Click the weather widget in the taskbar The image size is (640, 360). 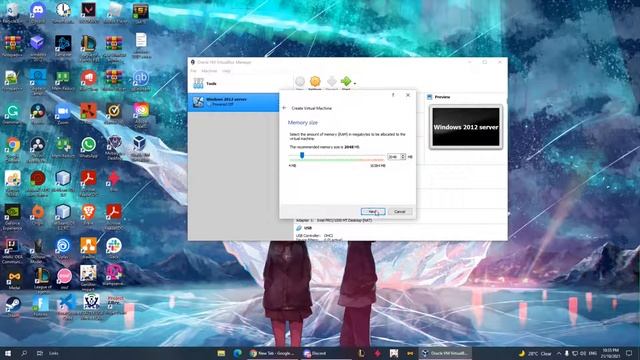point(535,353)
